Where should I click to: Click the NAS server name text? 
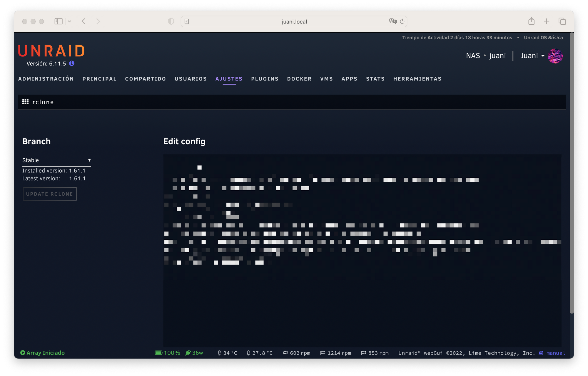[x=473, y=56]
